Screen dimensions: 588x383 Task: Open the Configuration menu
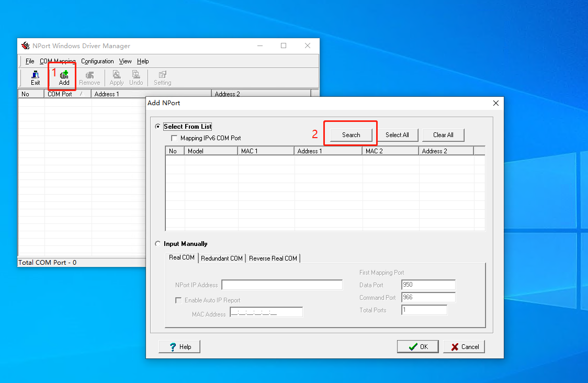pyautogui.click(x=97, y=61)
